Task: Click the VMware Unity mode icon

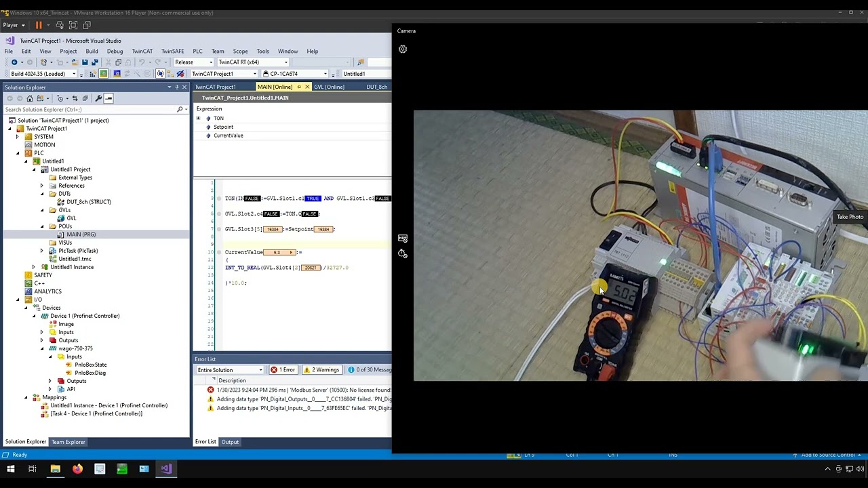Action: pos(87,25)
